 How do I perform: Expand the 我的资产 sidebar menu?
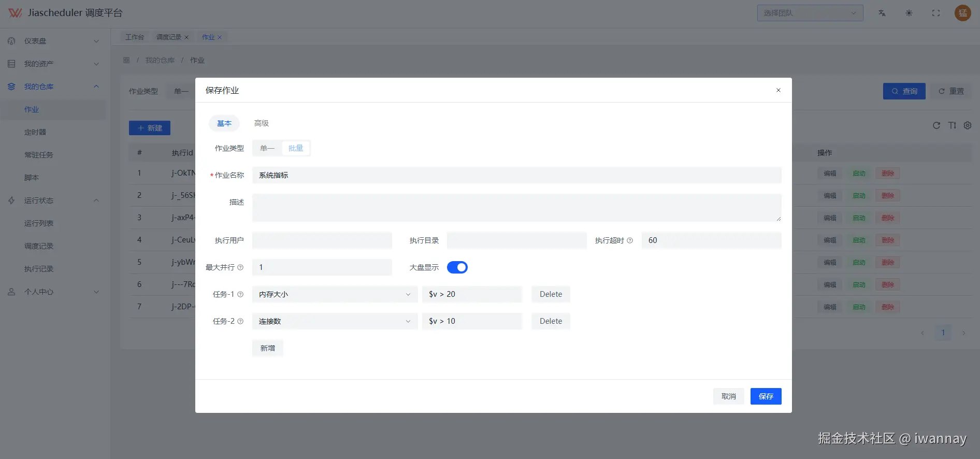(x=54, y=64)
